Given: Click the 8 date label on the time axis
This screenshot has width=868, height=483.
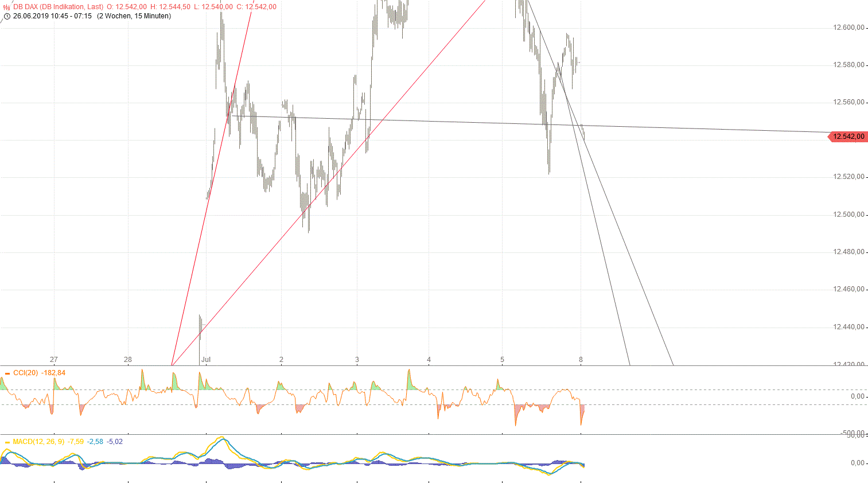Looking at the screenshot, I should [x=581, y=360].
